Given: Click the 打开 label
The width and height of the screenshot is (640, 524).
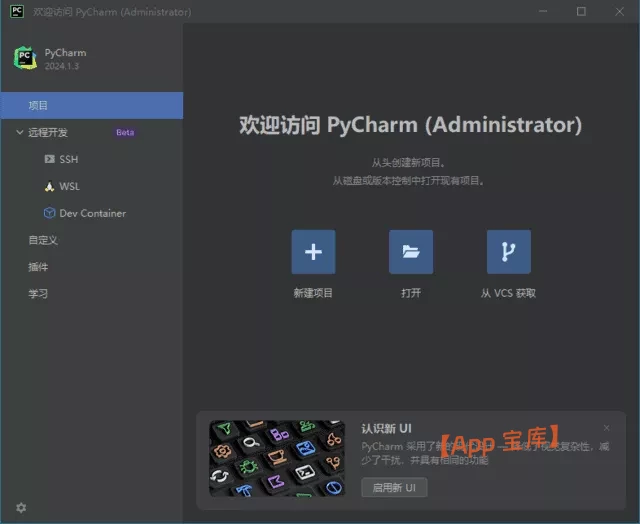Looking at the screenshot, I should (411, 293).
